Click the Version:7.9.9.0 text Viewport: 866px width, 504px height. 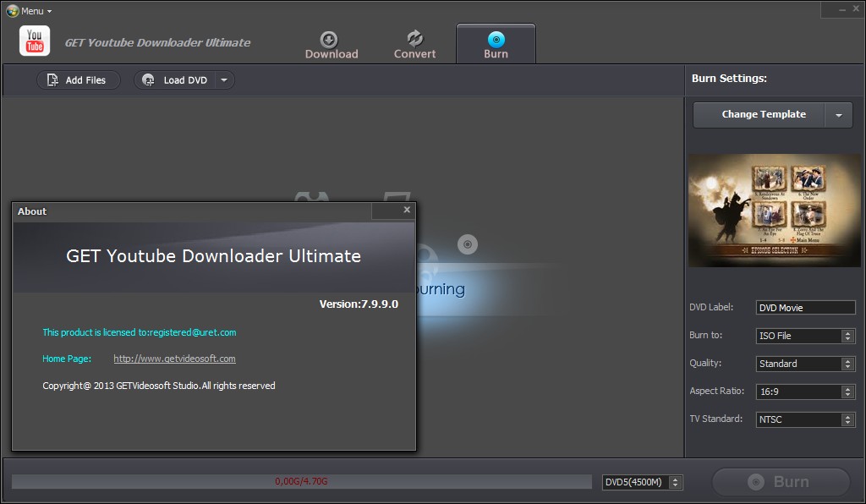359,304
